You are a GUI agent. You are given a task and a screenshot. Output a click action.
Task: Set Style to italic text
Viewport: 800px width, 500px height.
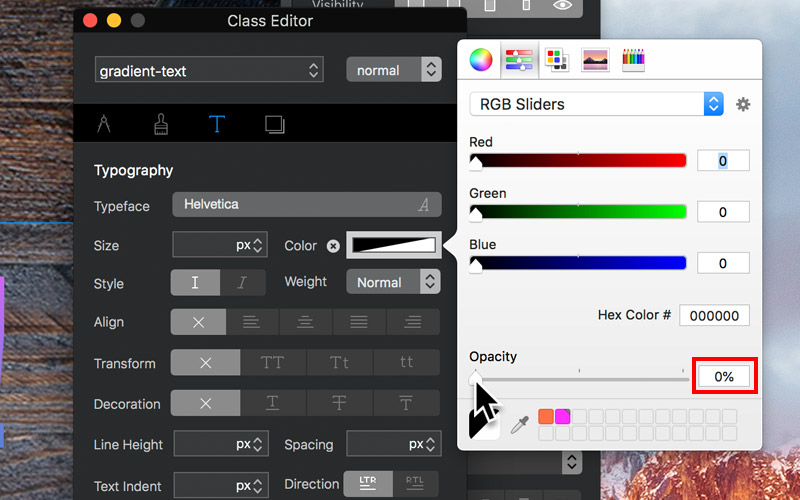(243, 283)
